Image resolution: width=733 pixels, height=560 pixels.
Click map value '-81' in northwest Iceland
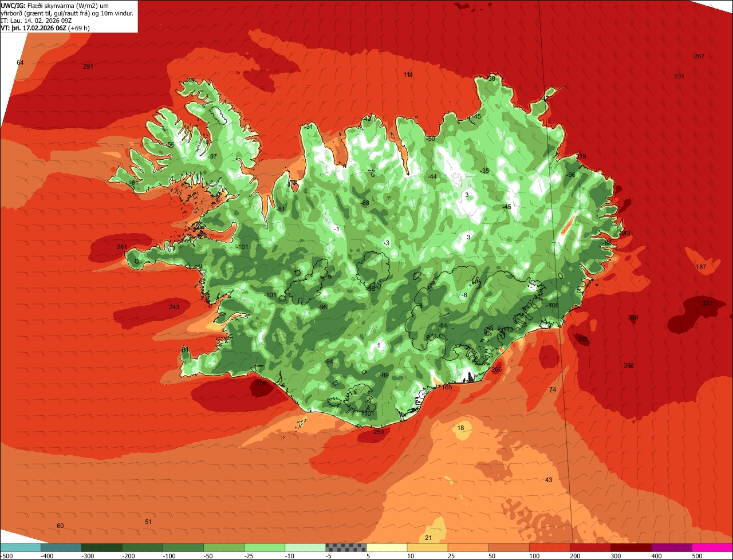[280, 209]
